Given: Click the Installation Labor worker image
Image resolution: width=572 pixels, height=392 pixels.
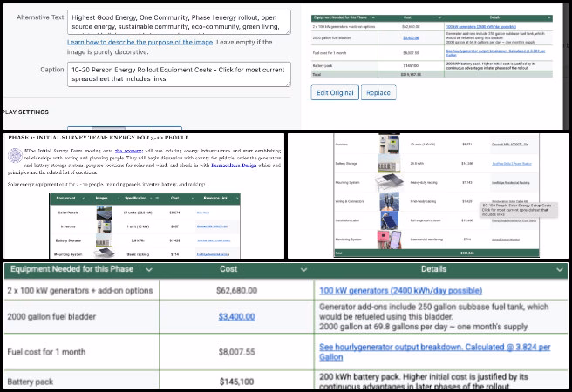Looking at the screenshot, I should (389, 220).
